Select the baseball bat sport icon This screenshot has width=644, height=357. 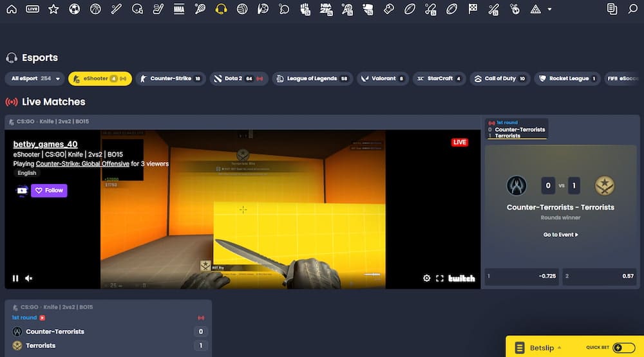pos(116,9)
